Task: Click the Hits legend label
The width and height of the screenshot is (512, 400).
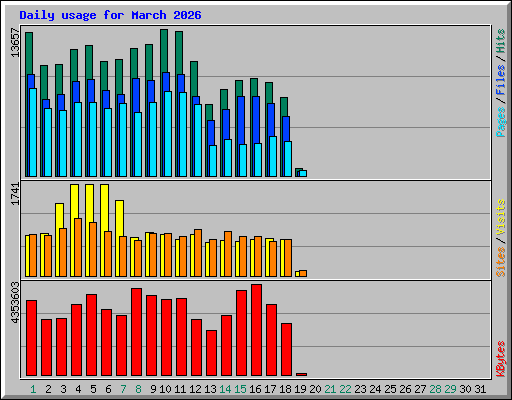Action: 500,41
